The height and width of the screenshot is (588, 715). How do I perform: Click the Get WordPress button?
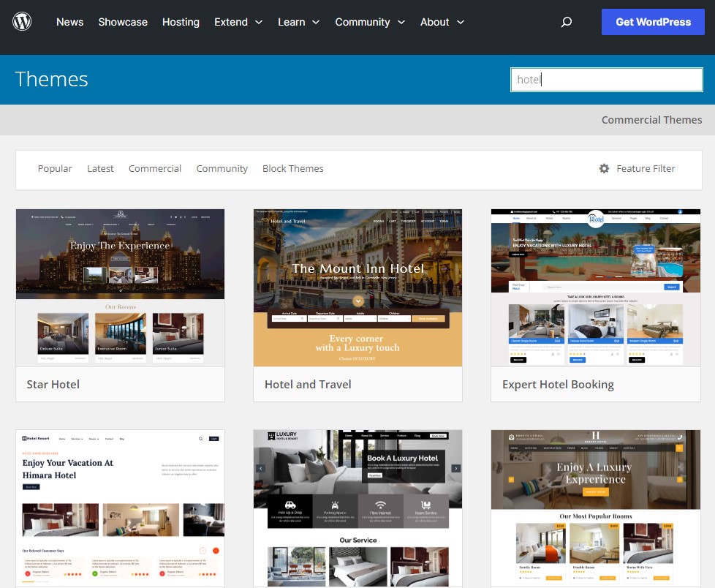click(x=653, y=22)
